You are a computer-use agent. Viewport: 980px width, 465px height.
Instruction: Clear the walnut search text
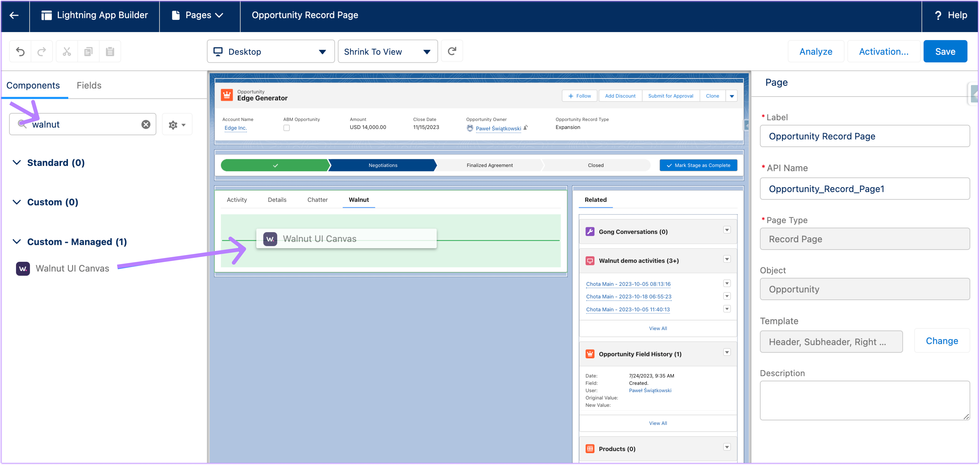pyautogui.click(x=146, y=125)
